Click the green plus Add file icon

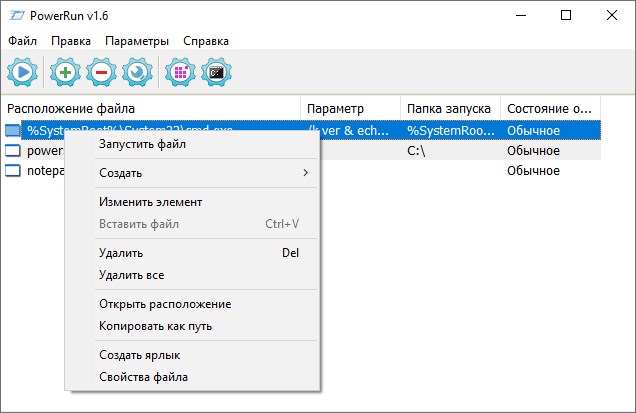65,72
